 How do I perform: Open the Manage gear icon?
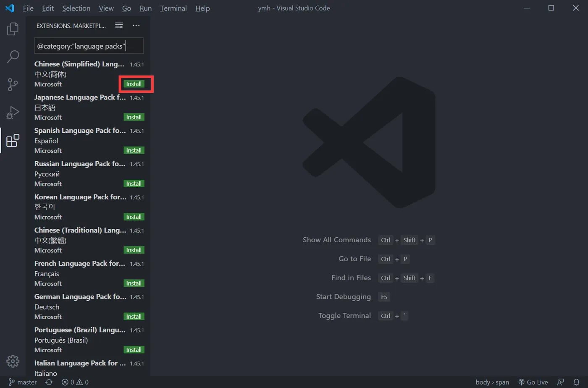(13, 361)
